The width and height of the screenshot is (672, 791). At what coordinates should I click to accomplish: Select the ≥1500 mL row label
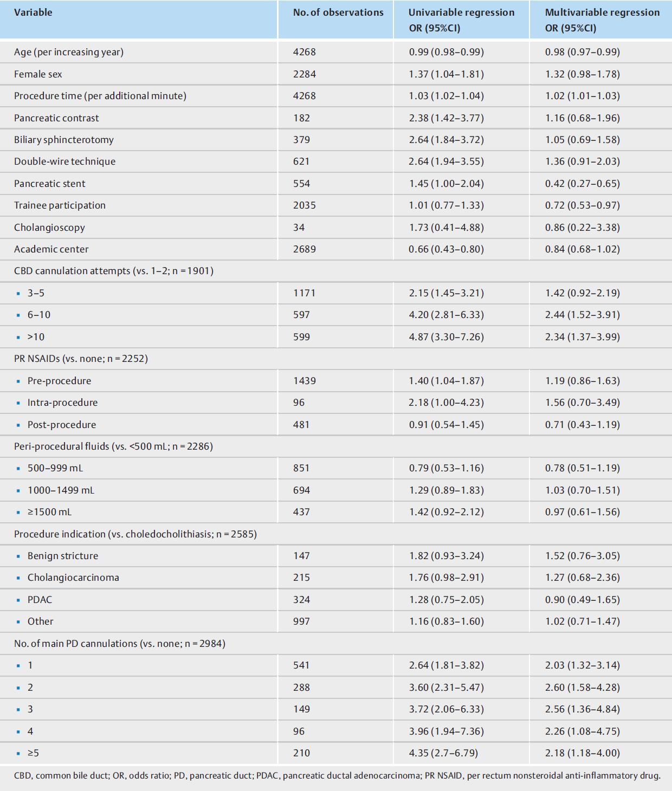[x=49, y=512]
